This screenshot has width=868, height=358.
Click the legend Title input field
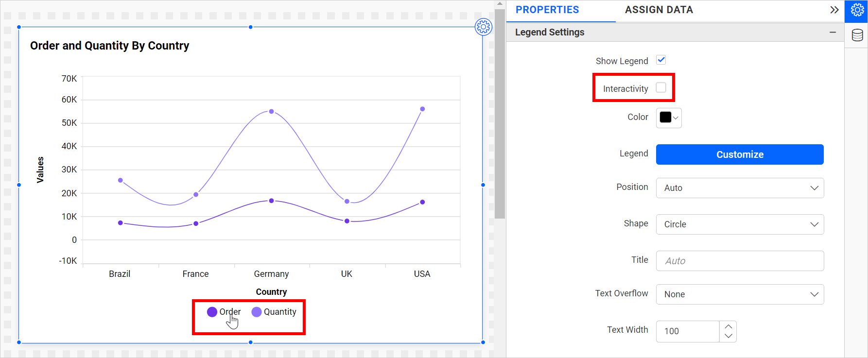pos(740,261)
